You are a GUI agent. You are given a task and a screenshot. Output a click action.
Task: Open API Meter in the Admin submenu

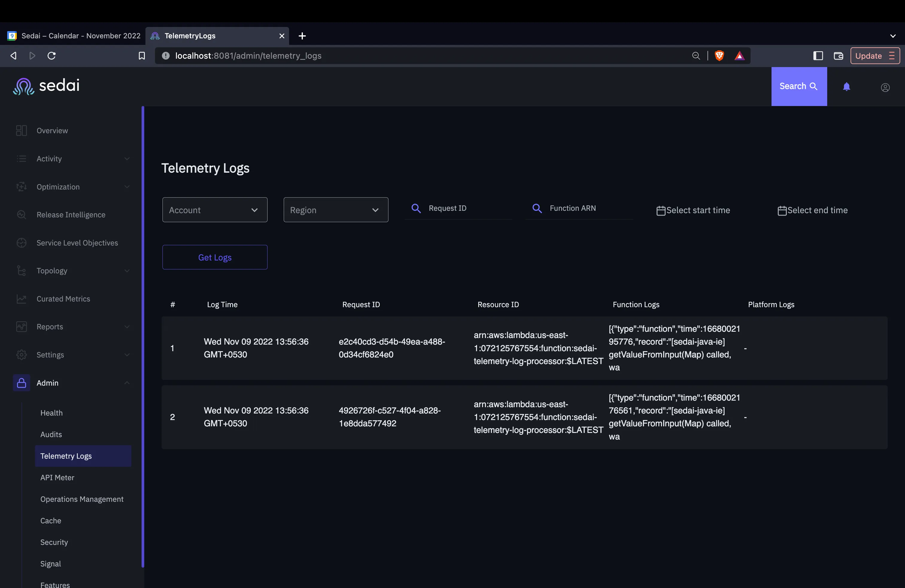pyautogui.click(x=57, y=477)
